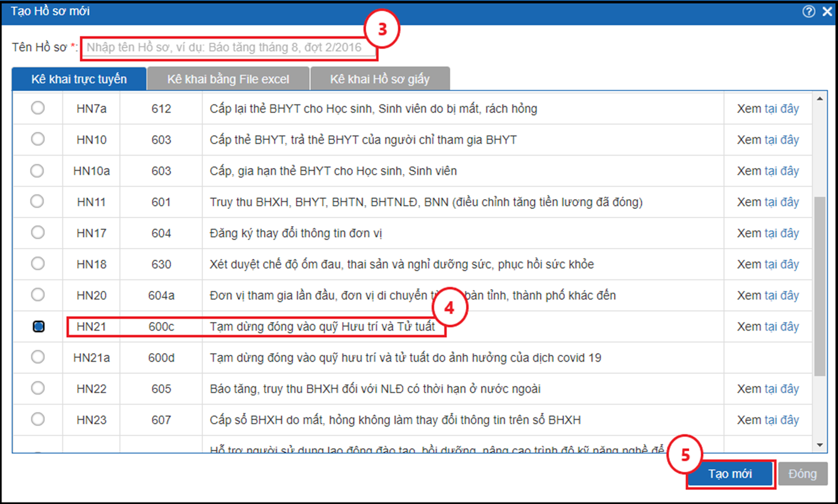The image size is (838, 504).
Task: Choose the HN11 radio option
Action: 38,202
